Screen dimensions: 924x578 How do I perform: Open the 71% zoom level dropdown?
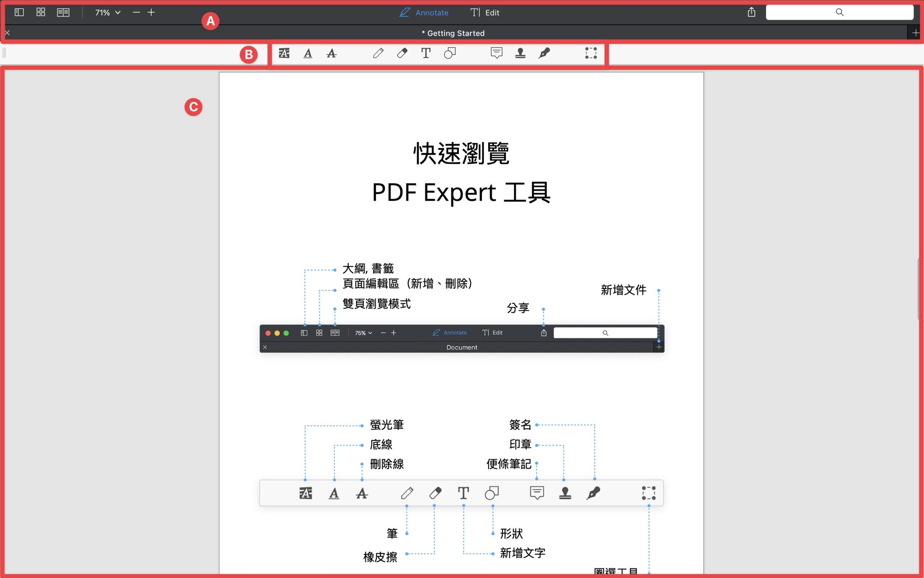[x=108, y=13]
